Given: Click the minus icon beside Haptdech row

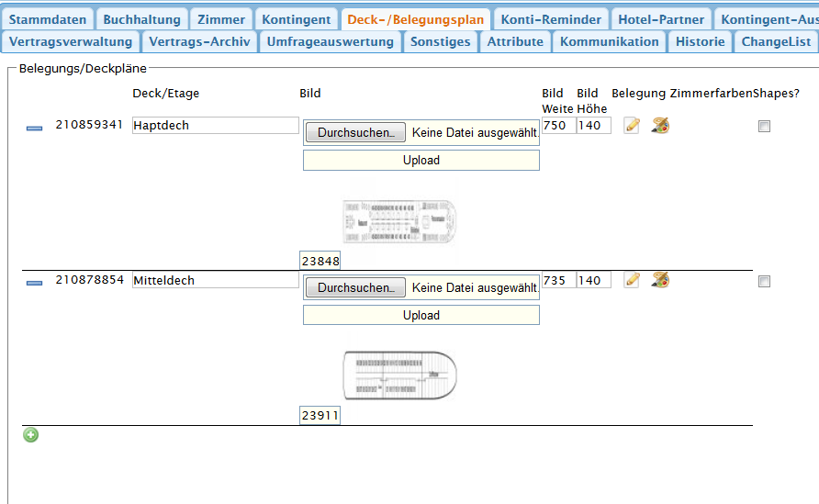Looking at the screenshot, I should point(34,129).
